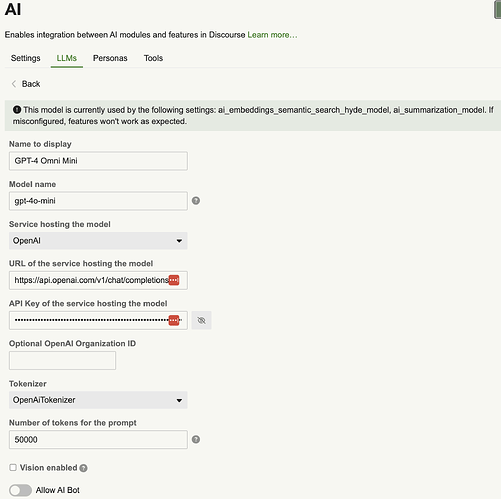Viewport: 501px width, 499px height.
Task: Click the Name to display field
Action: 98,161
